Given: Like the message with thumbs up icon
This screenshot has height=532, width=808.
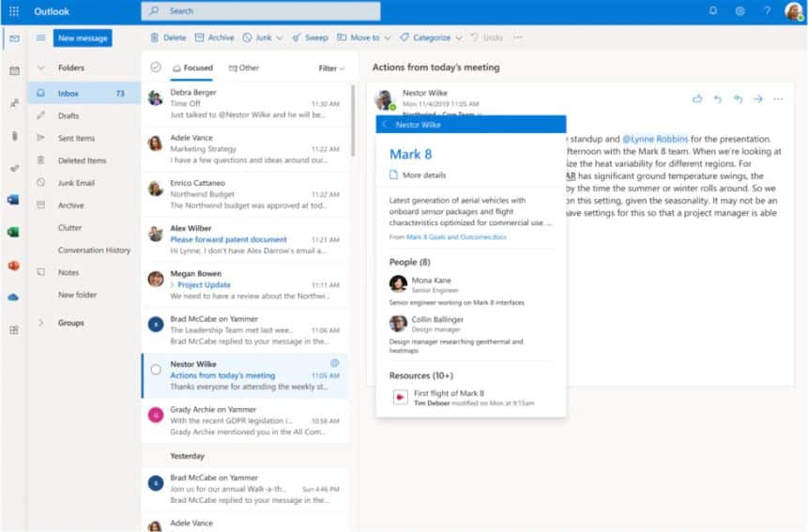Looking at the screenshot, I should tap(697, 99).
